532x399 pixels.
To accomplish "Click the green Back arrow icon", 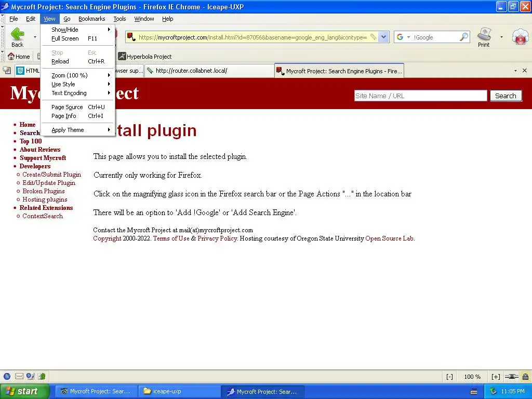I will coord(17,34).
